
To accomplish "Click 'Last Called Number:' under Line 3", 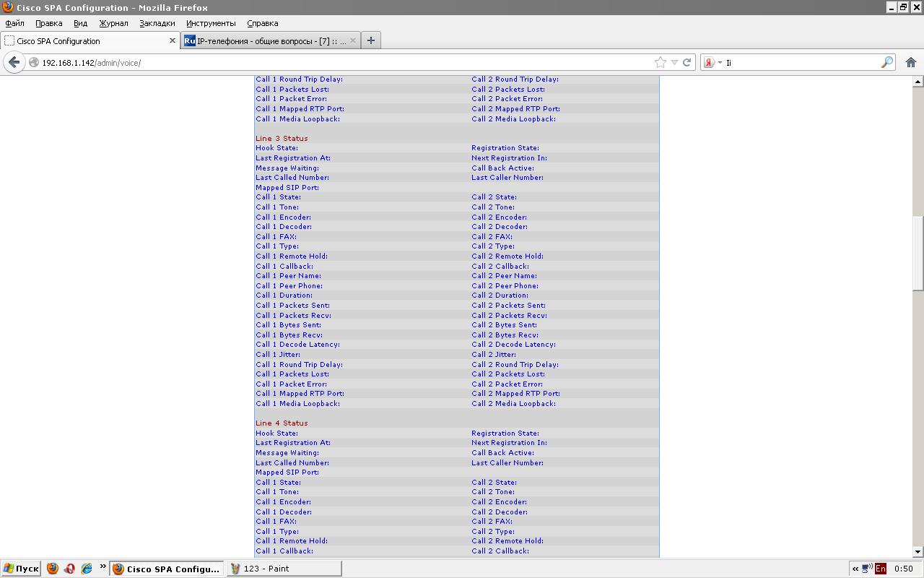I will (x=292, y=178).
